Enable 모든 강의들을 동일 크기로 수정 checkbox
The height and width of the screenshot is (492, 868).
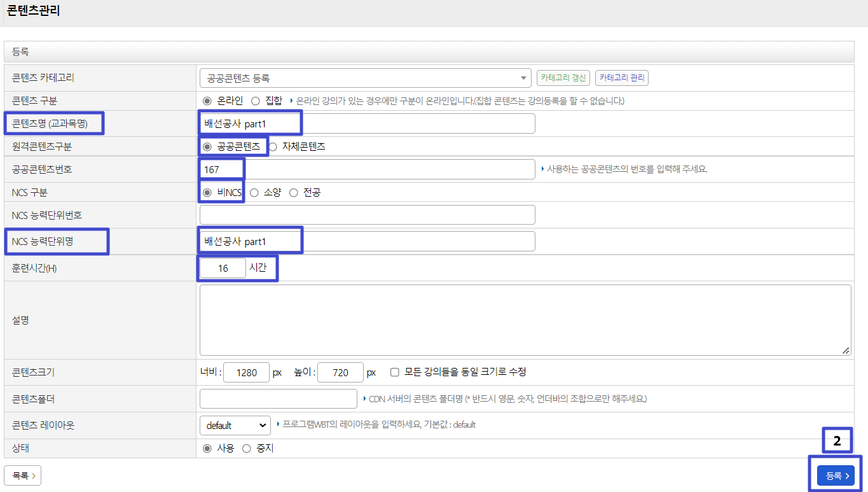coord(395,372)
